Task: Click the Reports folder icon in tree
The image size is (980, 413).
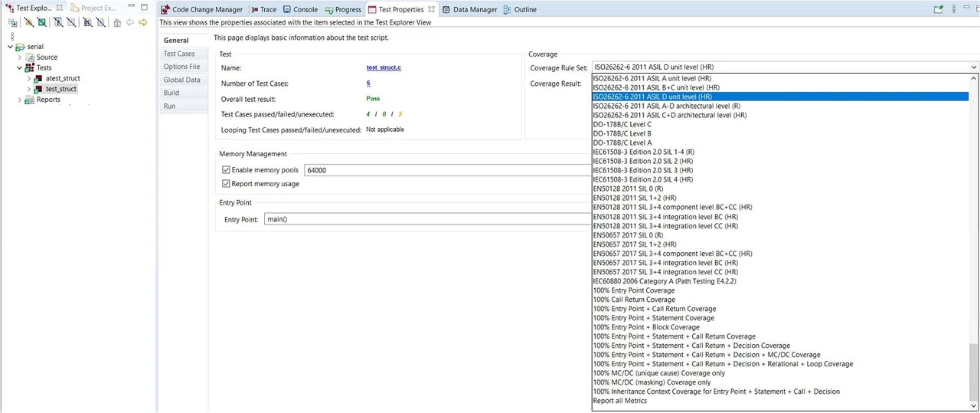Action: (x=30, y=100)
